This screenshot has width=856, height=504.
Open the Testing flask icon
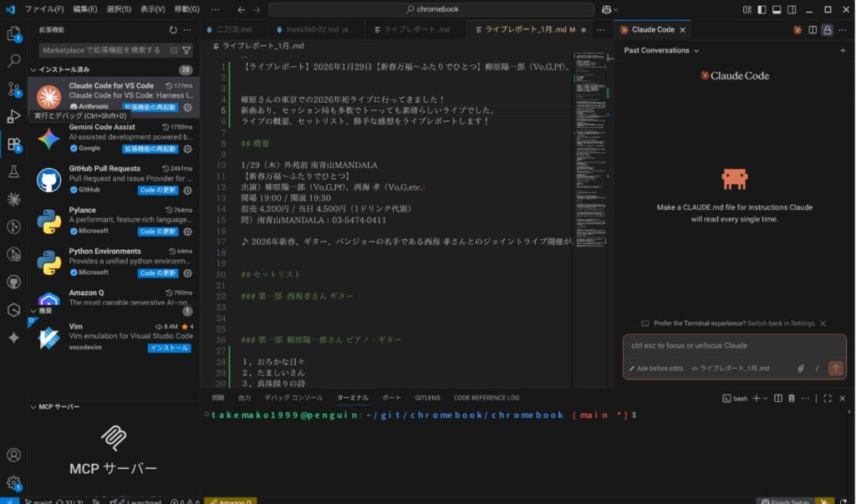pos(13,171)
